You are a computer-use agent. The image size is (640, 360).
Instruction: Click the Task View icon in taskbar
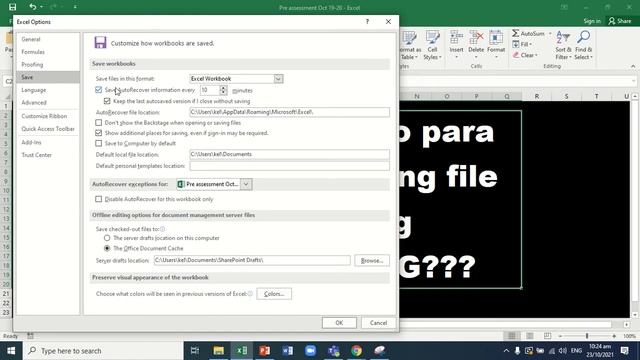(195, 351)
